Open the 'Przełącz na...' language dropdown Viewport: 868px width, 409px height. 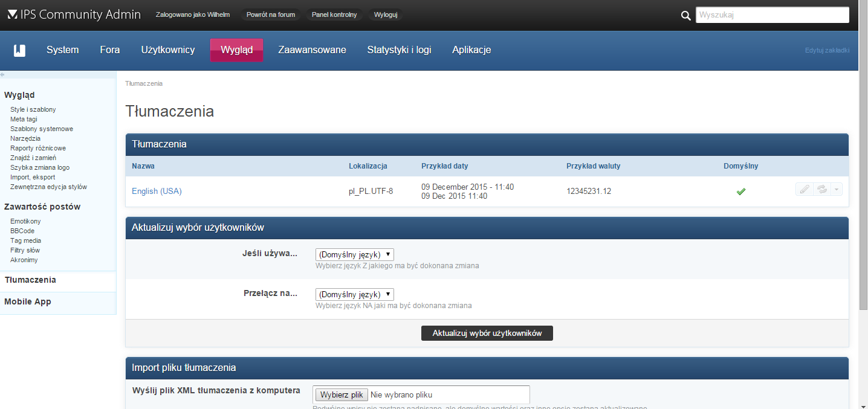[354, 294]
